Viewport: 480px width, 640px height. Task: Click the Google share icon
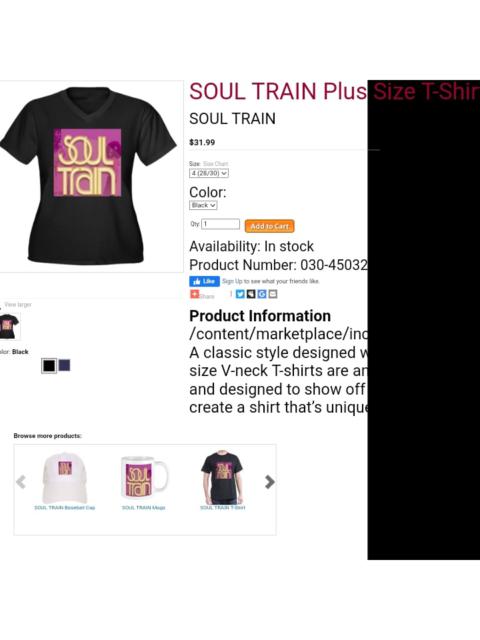pos(262,294)
